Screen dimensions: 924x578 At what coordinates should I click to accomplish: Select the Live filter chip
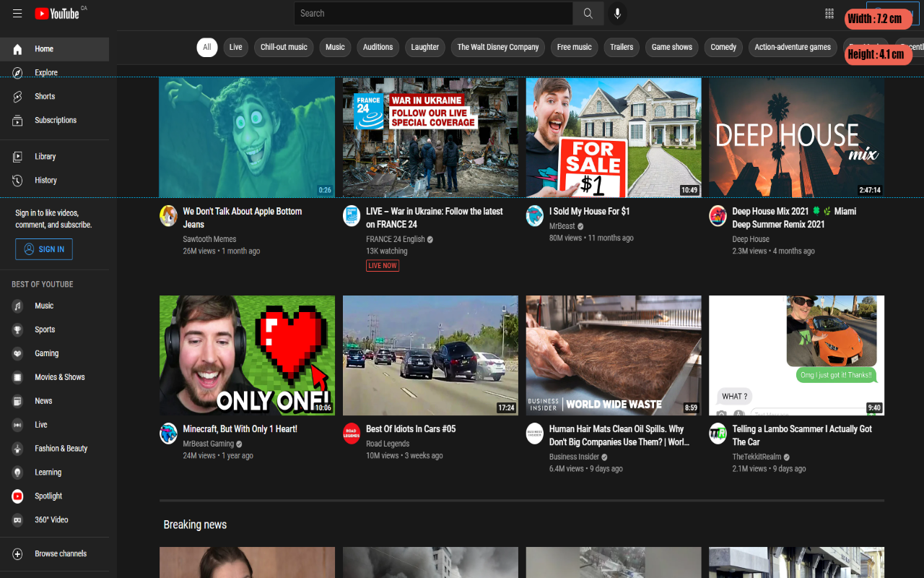coord(236,47)
